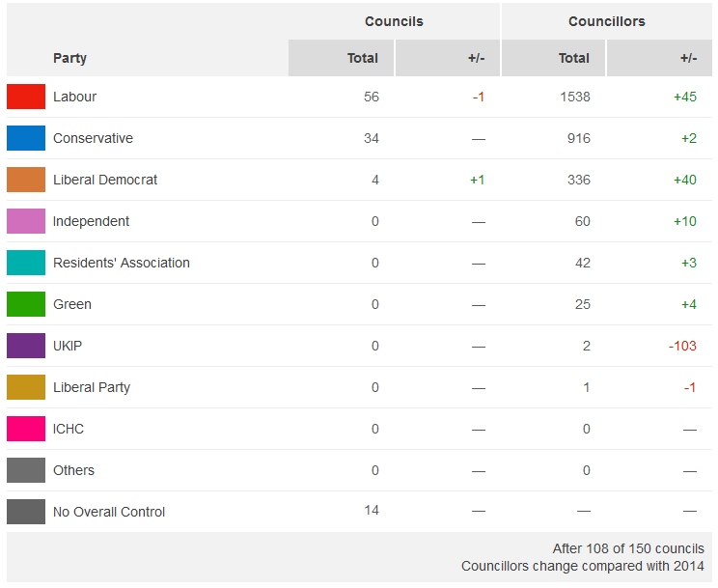Click the pink Independent color swatch

pos(26,221)
